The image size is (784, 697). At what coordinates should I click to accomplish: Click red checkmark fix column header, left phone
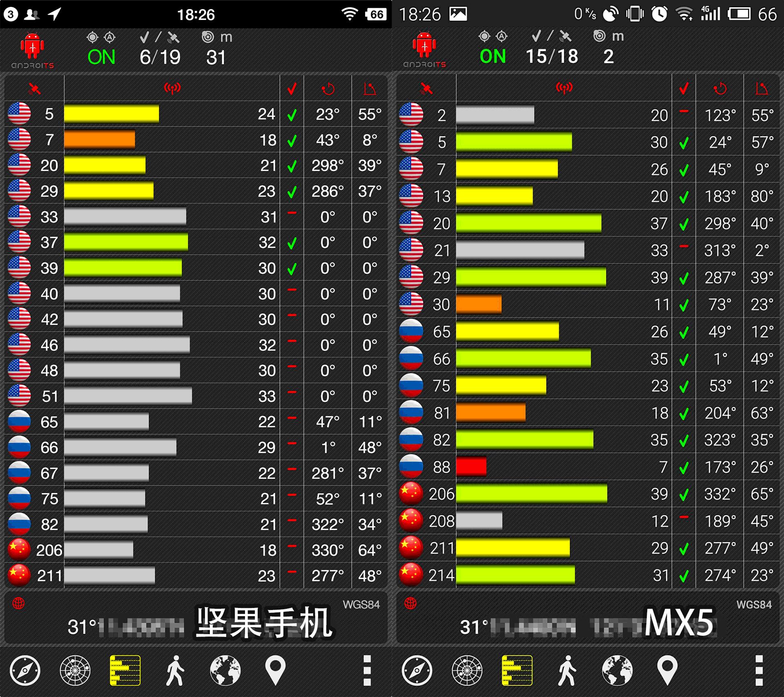click(292, 89)
